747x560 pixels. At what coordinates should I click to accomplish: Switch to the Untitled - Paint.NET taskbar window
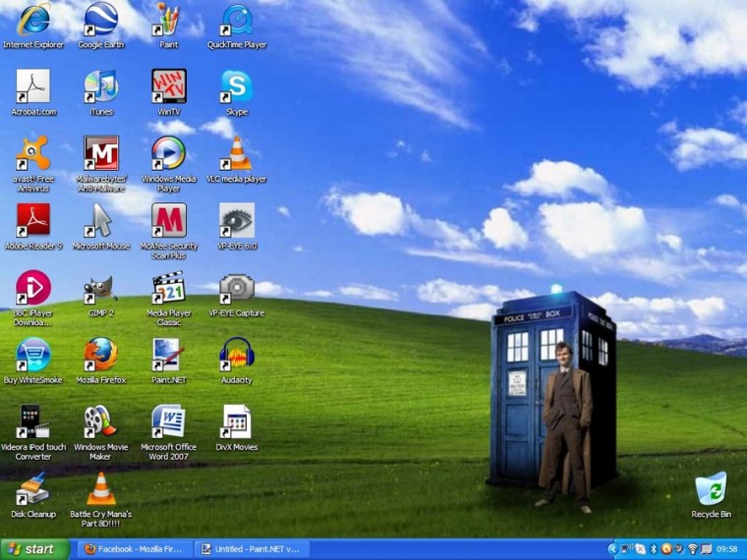coord(252,549)
